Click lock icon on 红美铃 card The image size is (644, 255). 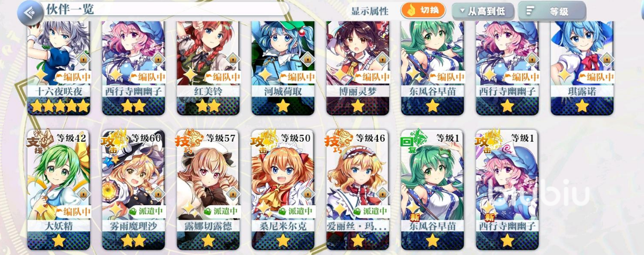232,58
